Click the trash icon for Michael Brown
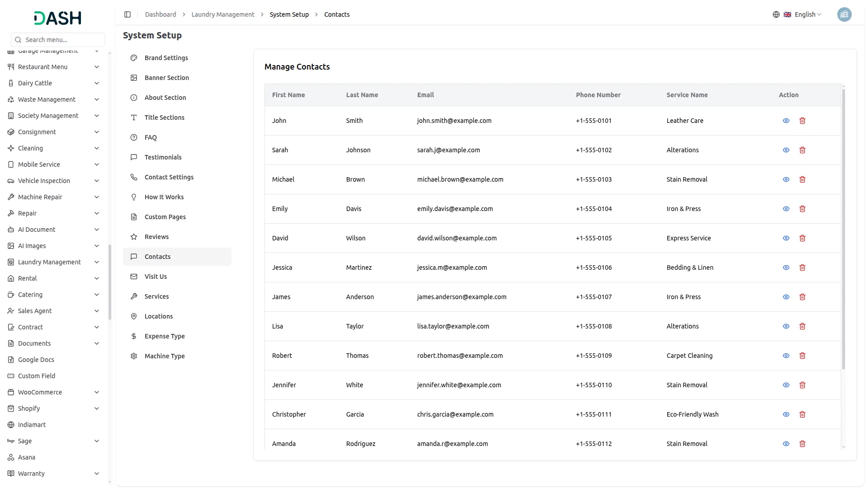This screenshot has height=488, width=868. (x=802, y=179)
